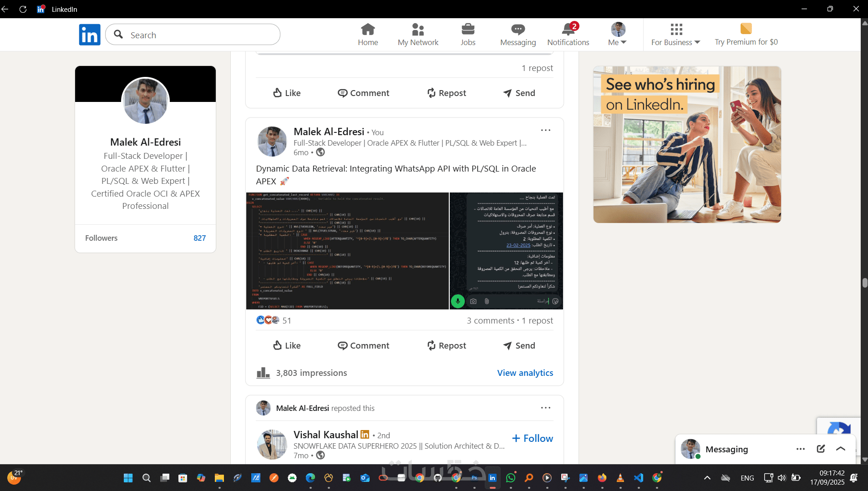Go to the Home feed
This screenshot has width=868, height=491.
click(368, 35)
